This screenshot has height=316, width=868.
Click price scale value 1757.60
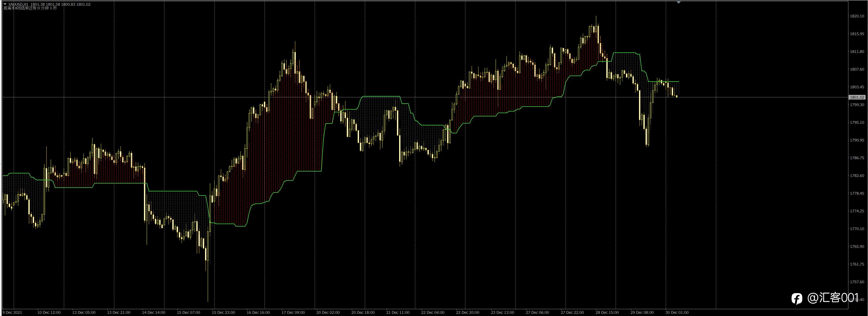click(857, 282)
